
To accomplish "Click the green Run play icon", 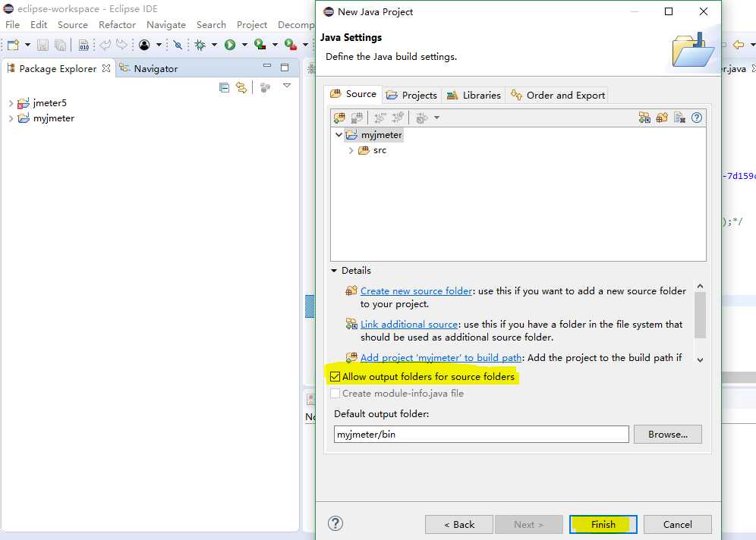I will click(x=230, y=45).
